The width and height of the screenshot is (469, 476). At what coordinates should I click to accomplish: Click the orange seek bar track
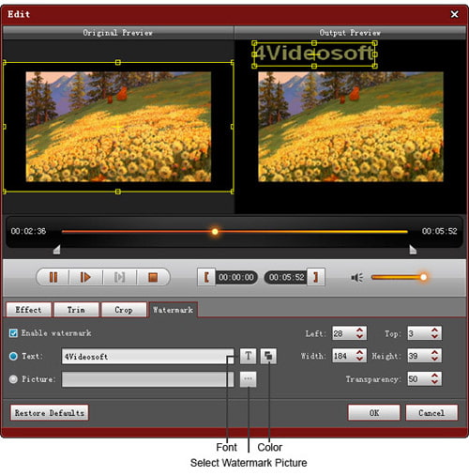point(234,232)
